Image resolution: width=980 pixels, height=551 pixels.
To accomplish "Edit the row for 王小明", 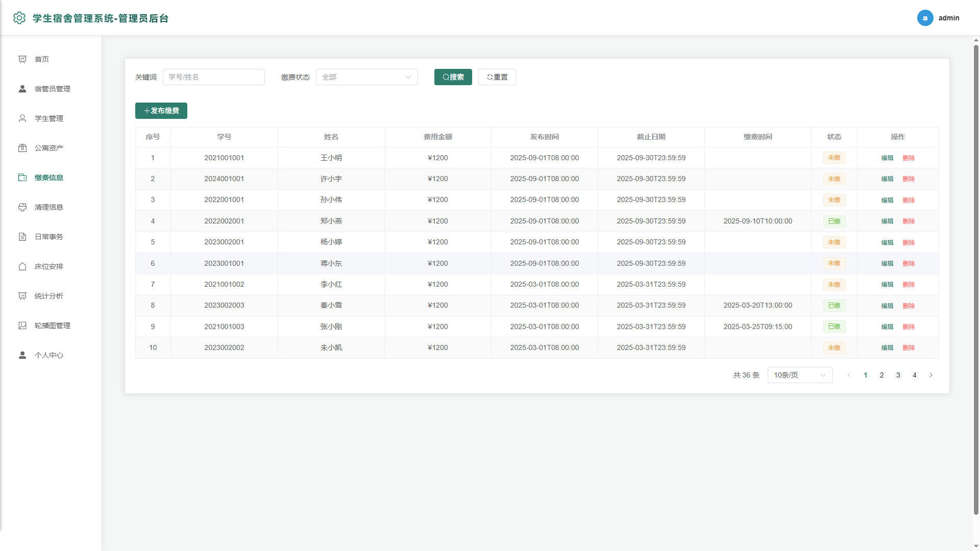I will (887, 158).
